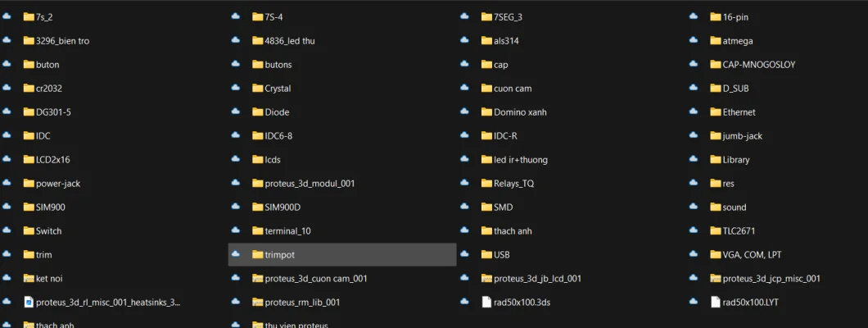The height and width of the screenshot is (328, 868).
Task: Select the rad50x100.3ds file icon
Action: [x=486, y=302]
